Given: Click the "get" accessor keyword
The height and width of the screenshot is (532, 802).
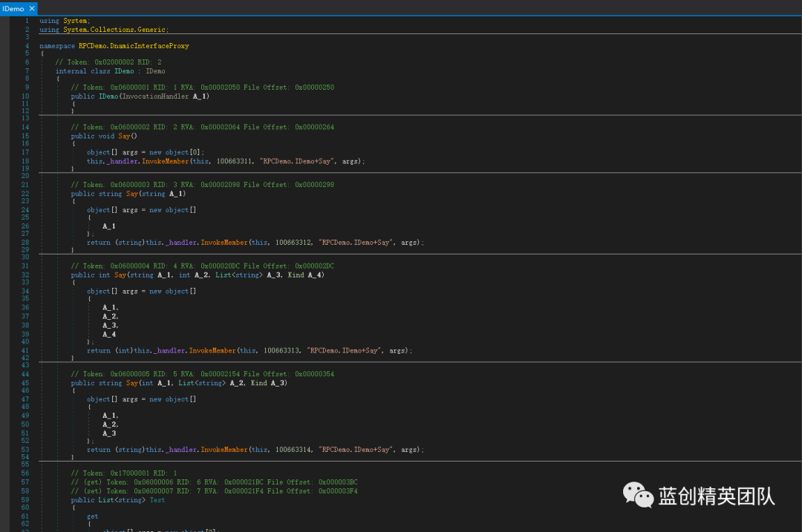Looking at the screenshot, I should pos(93,516).
